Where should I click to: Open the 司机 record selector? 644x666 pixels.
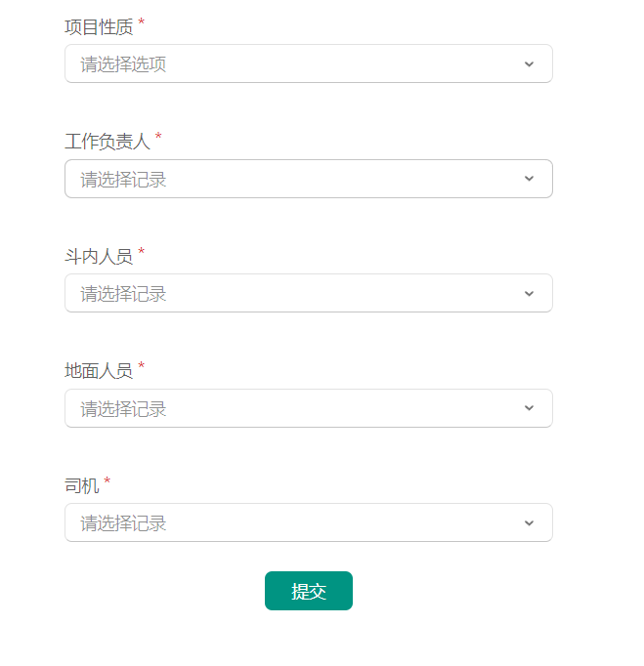[309, 522]
